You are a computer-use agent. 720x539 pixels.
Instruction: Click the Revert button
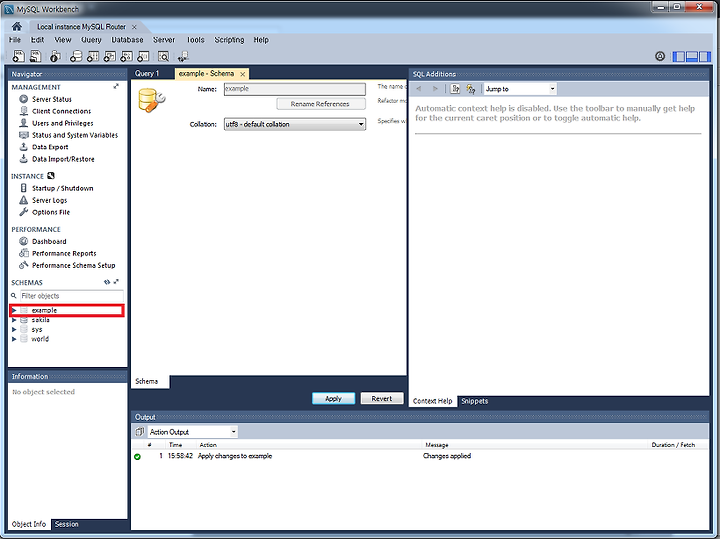[382, 399]
